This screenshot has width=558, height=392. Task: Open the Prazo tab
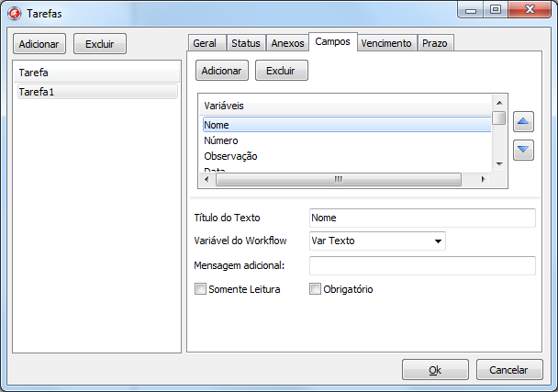coord(435,43)
